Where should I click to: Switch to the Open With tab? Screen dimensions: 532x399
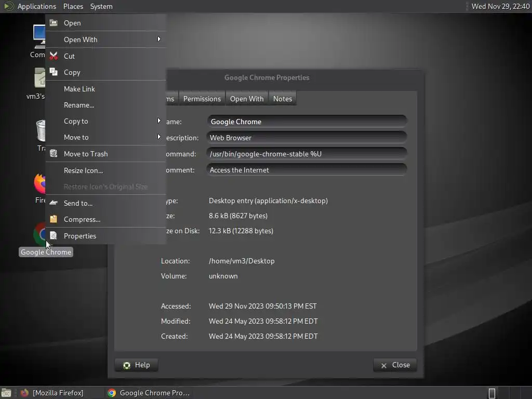tap(247, 99)
